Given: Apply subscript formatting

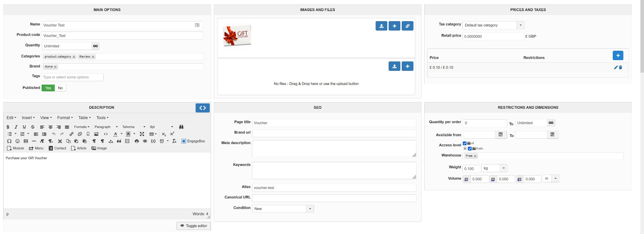Looking at the screenshot, I should pos(164,134).
